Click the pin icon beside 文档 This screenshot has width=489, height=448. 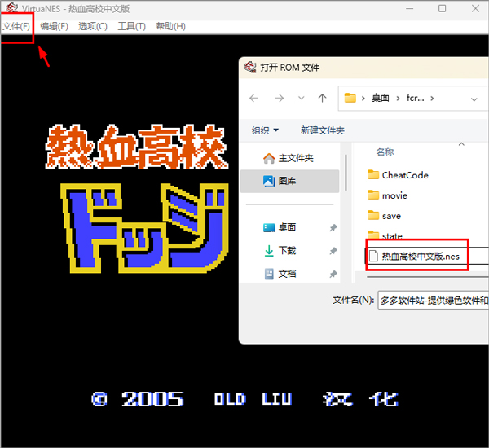click(333, 274)
